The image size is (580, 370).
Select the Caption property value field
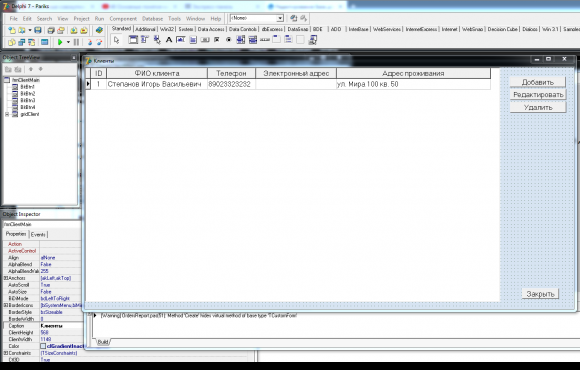pos(61,326)
